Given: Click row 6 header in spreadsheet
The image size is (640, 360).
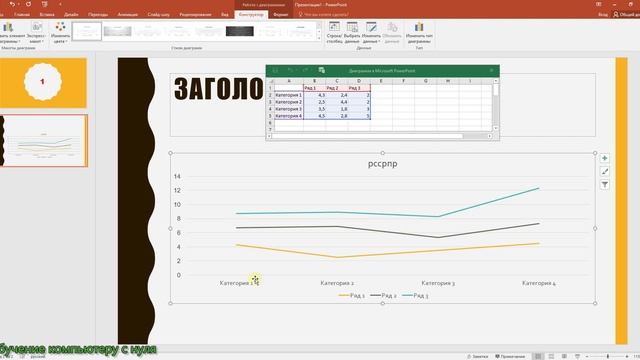Looking at the screenshot, I should [270, 123].
